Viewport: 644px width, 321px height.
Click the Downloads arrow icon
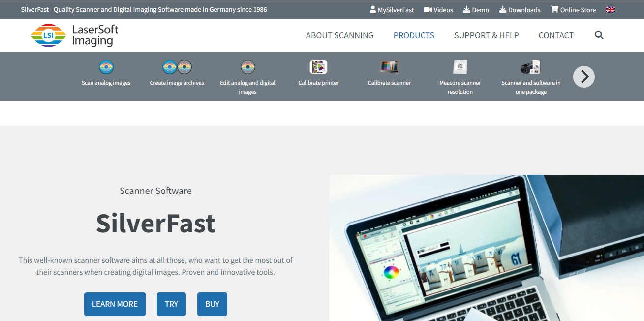[503, 9]
